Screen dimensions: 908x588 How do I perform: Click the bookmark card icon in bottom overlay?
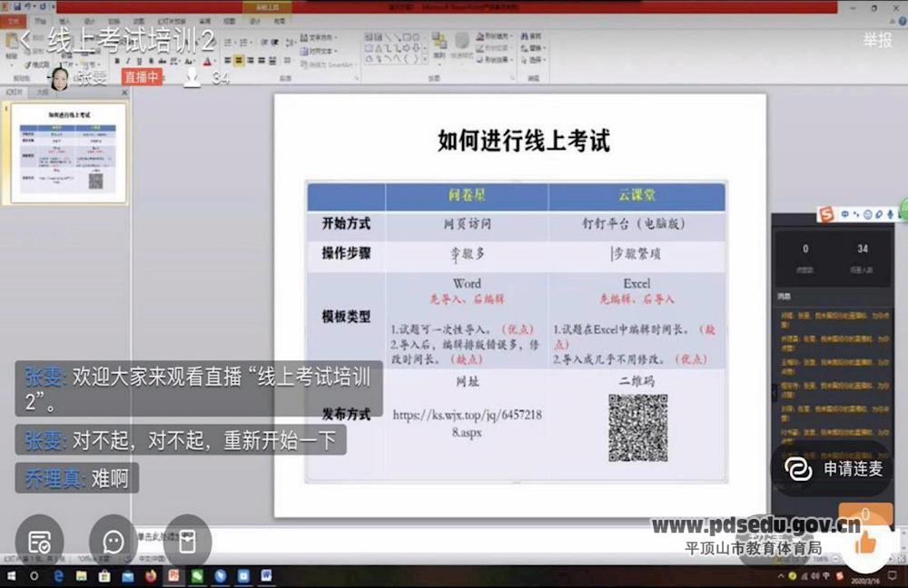pyautogui.click(x=187, y=542)
